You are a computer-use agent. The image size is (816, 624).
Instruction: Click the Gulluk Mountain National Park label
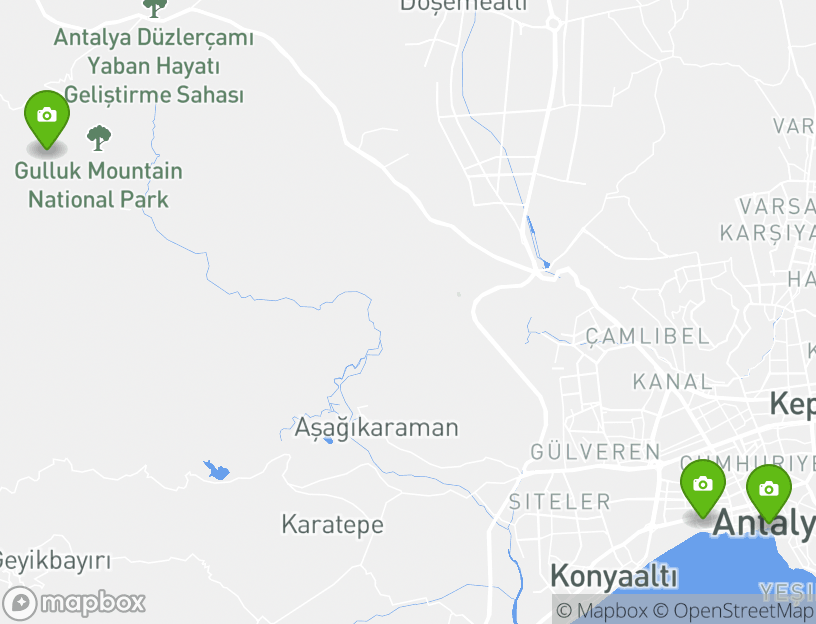(x=98, y=185)
